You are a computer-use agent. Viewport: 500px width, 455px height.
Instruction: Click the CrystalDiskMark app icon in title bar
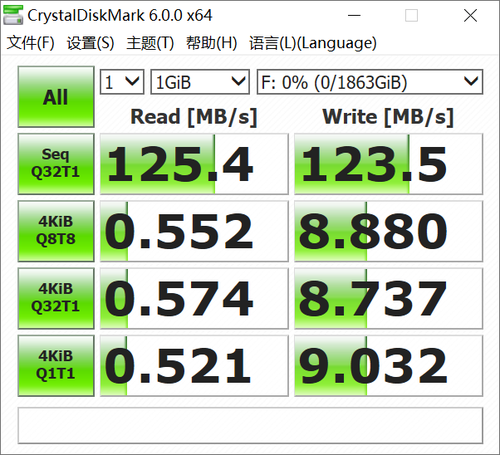(x=13, y=15)
